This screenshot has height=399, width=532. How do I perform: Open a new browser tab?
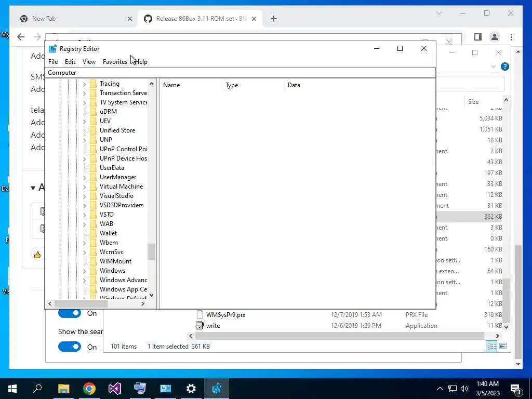(274, 19)
